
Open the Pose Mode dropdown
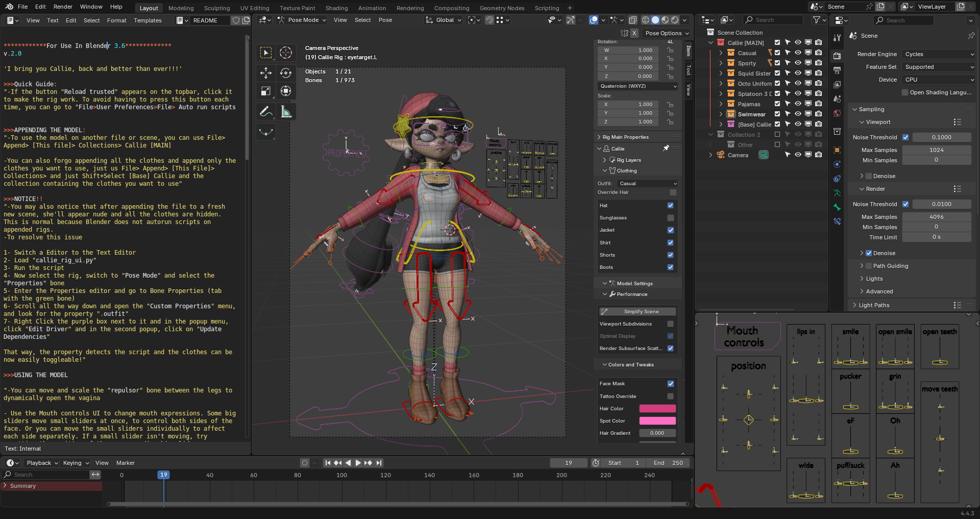(302, 20)
